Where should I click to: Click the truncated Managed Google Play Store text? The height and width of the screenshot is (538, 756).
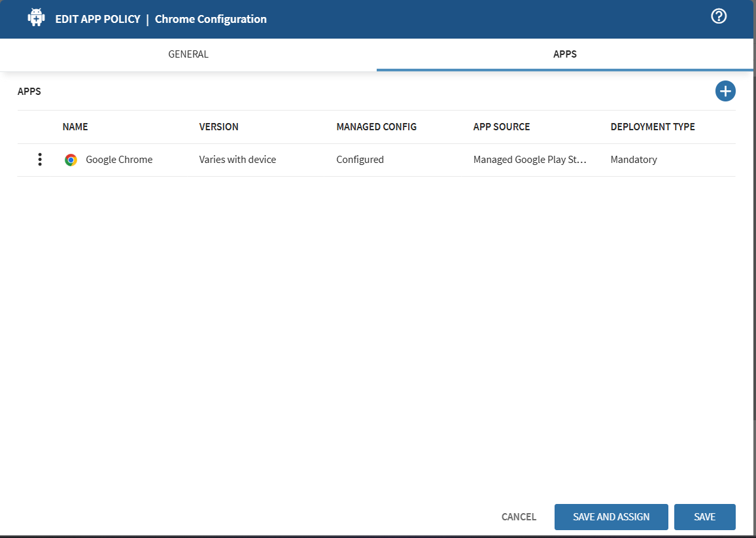(530, 159)
